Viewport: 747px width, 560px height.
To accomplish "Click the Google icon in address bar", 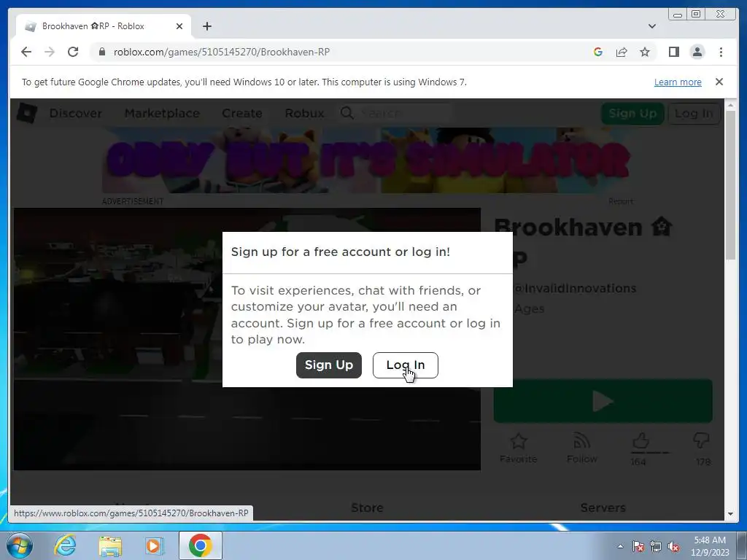I will (x=598, y=52).
